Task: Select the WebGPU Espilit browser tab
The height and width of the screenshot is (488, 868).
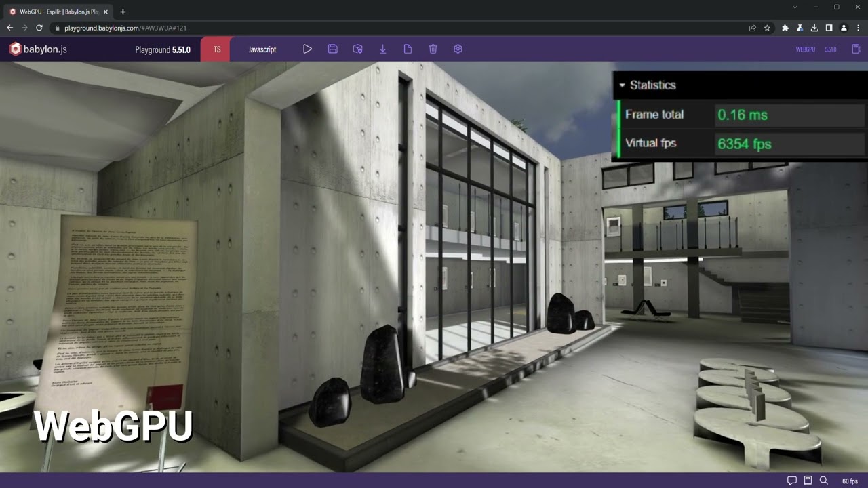Action: click(60, 12)
